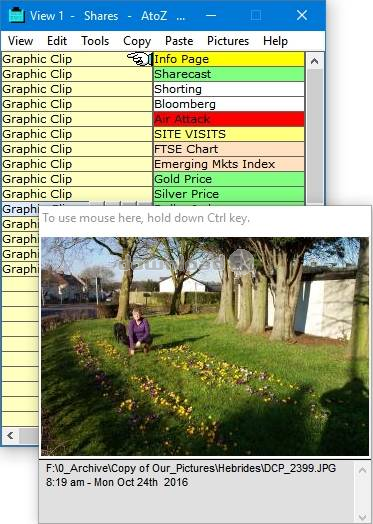Select the FTSE Chart entry
373x524 pixels.
229,149
